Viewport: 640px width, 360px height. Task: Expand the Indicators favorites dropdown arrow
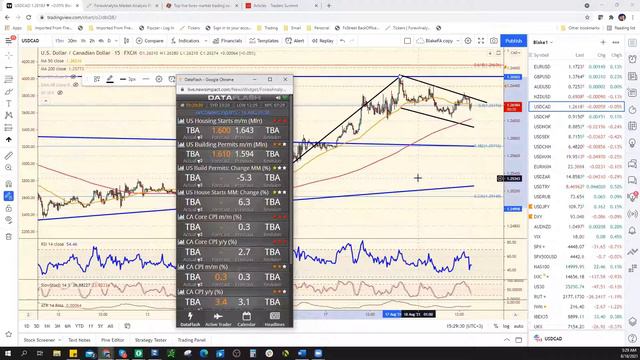(206, 41)
